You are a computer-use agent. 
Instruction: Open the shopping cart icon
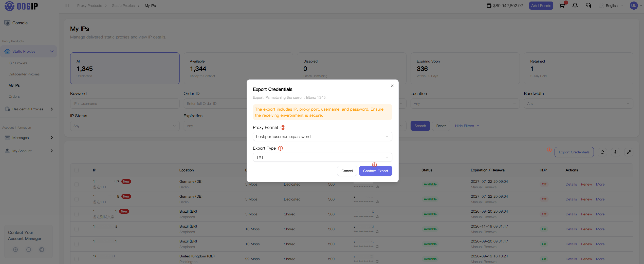(562, 6)
